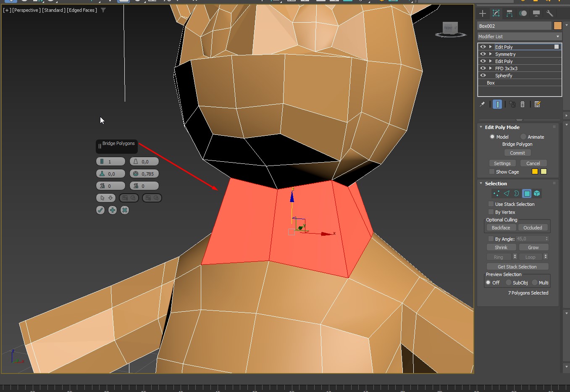Cancel Bridge caddy with X icon

(125, 210)
